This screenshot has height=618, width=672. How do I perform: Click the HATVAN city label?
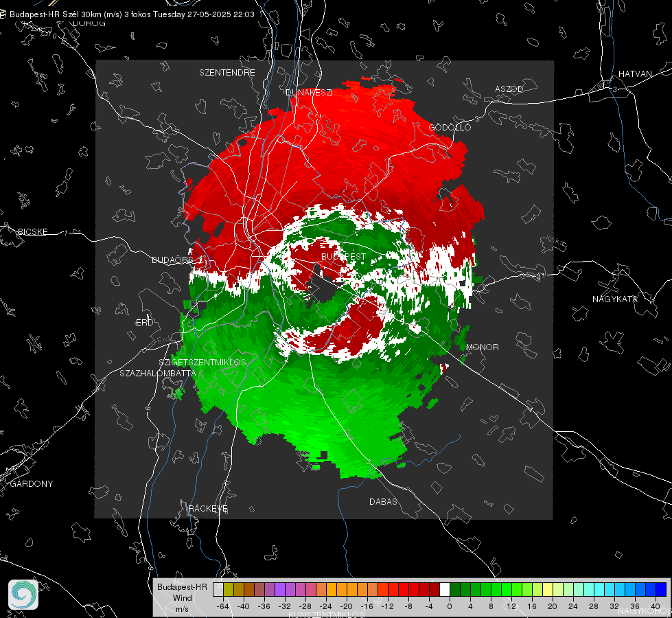coord(635,73)
